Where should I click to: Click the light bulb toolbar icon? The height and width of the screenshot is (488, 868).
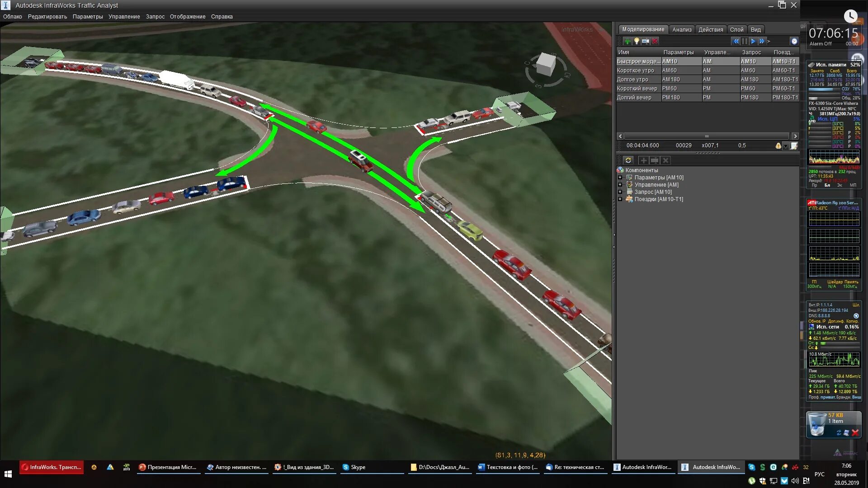click(x=637, y=41)
